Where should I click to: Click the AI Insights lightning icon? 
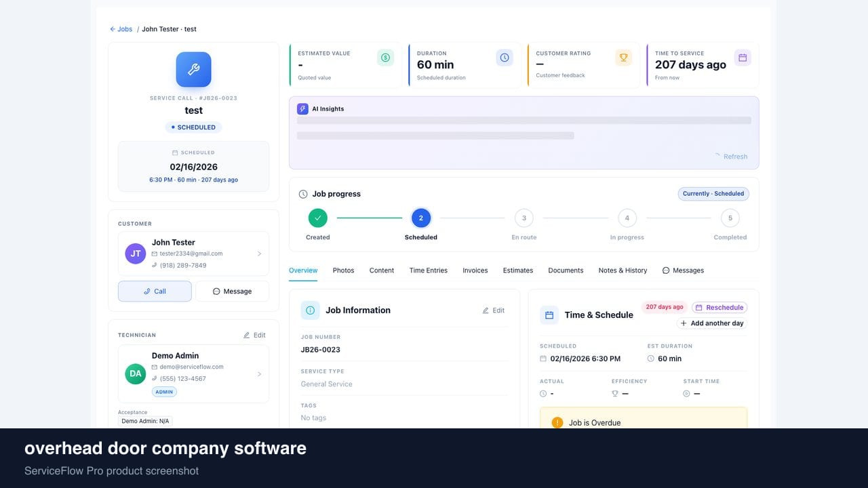302,108
